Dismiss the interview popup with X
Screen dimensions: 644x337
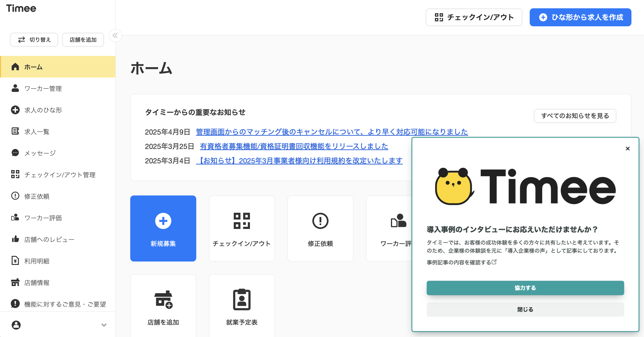(x=628, y=149)
